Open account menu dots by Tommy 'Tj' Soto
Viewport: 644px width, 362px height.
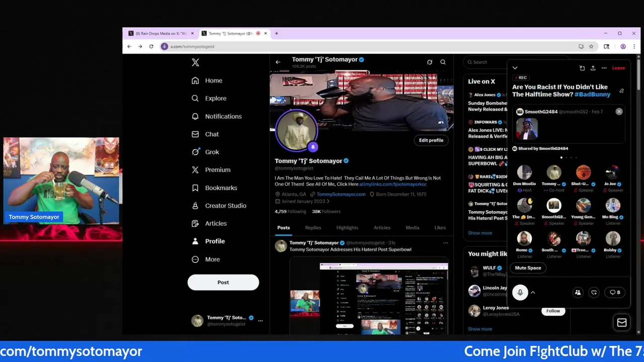(x=260, y=321)
